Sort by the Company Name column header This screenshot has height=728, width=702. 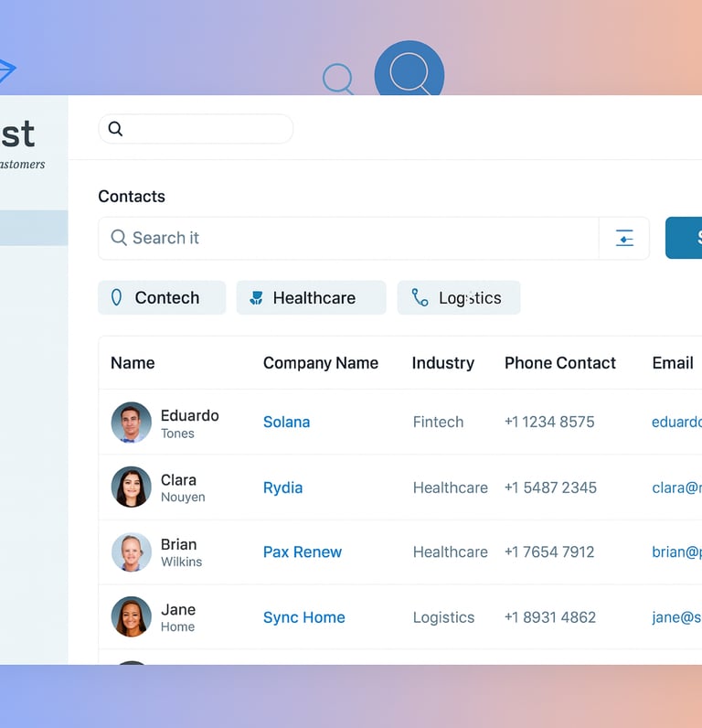click(321, 363)
